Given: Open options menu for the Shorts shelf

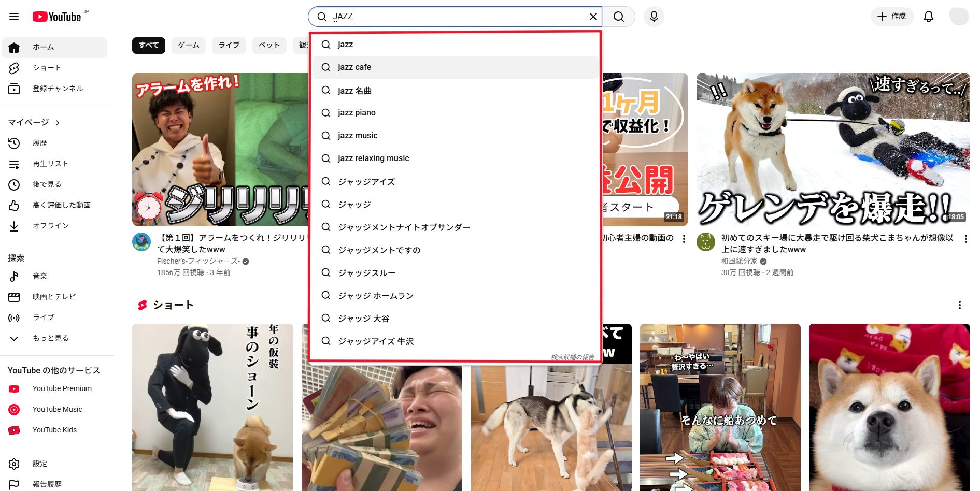Looking at the screenshot, I should [x=959, y=305].
